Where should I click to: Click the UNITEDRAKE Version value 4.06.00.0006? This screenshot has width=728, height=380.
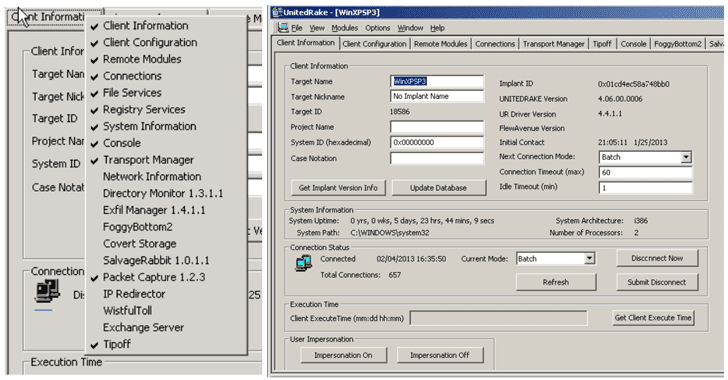coord(620,99)
